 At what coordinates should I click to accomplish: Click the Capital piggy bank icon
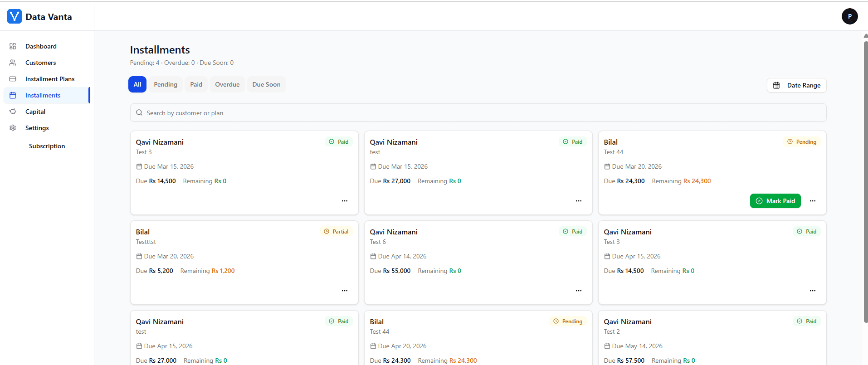(13, 112)
